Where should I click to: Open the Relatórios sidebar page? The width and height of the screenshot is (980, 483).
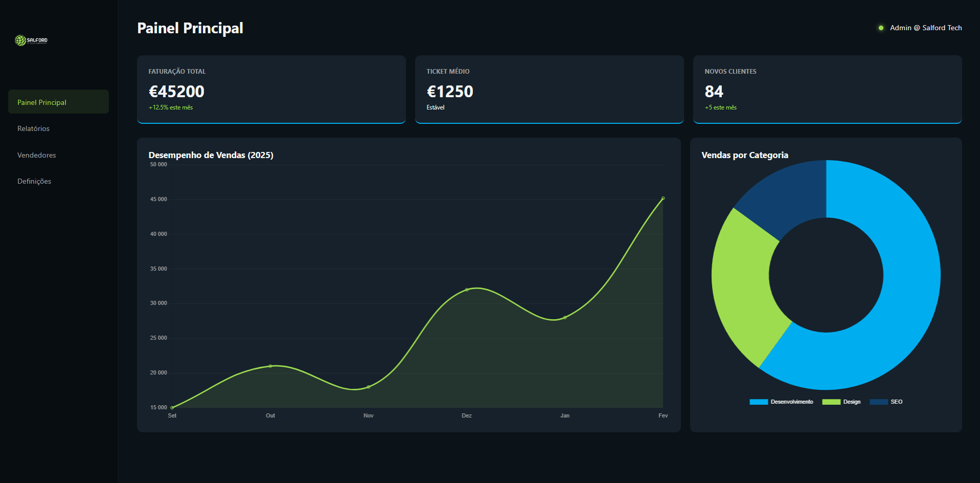(34, 128)
